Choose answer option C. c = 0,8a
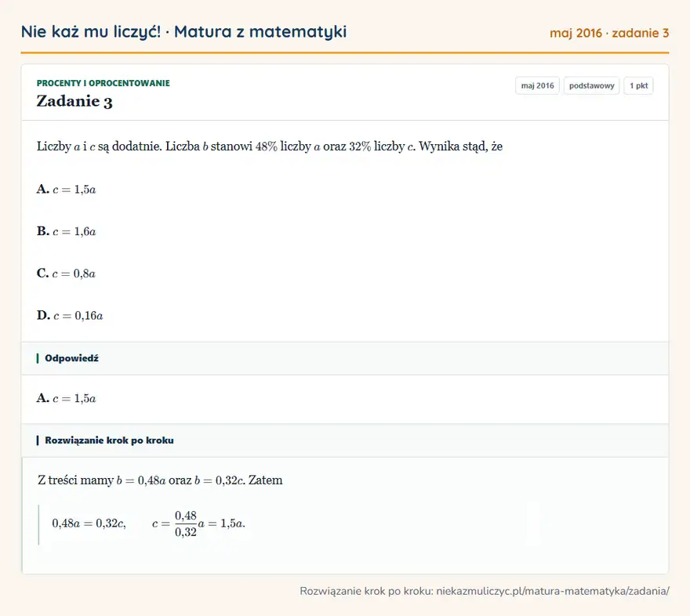Screen dimensions: 690x616 click(x=66, y=274)
